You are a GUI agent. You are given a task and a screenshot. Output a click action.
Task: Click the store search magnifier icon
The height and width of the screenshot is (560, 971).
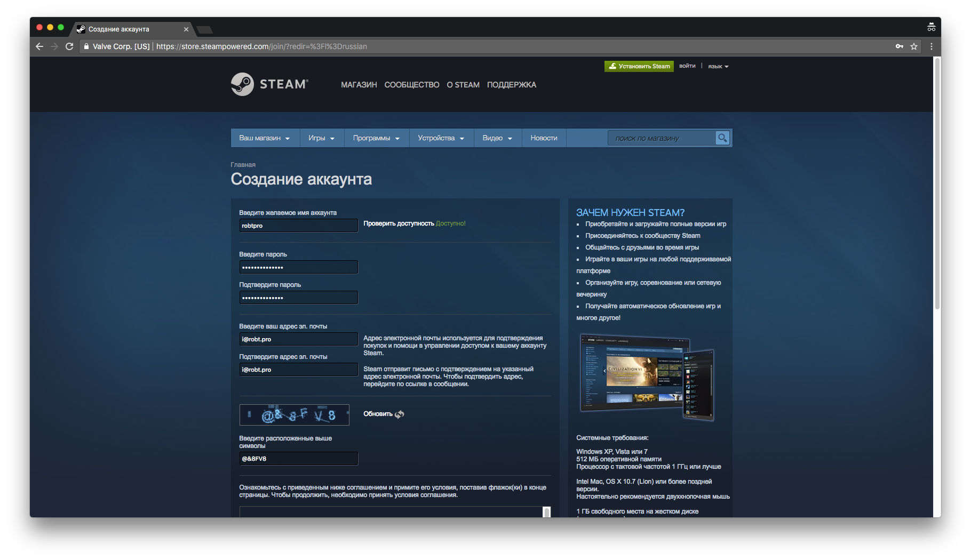pos(722,138)
